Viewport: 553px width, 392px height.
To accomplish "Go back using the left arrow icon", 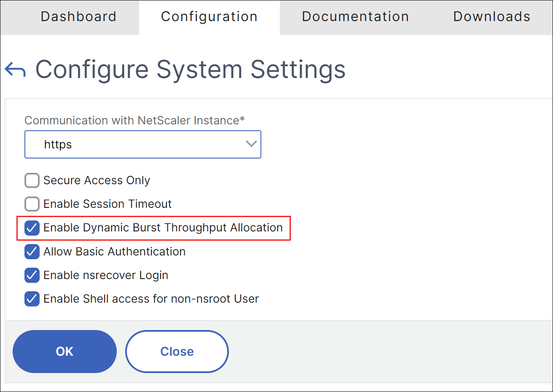I will 15,70.
